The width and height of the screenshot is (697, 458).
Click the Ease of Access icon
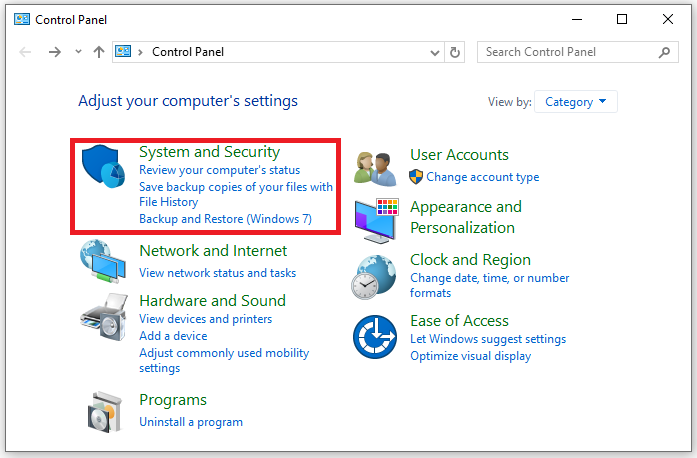click(x=375, y=337)
